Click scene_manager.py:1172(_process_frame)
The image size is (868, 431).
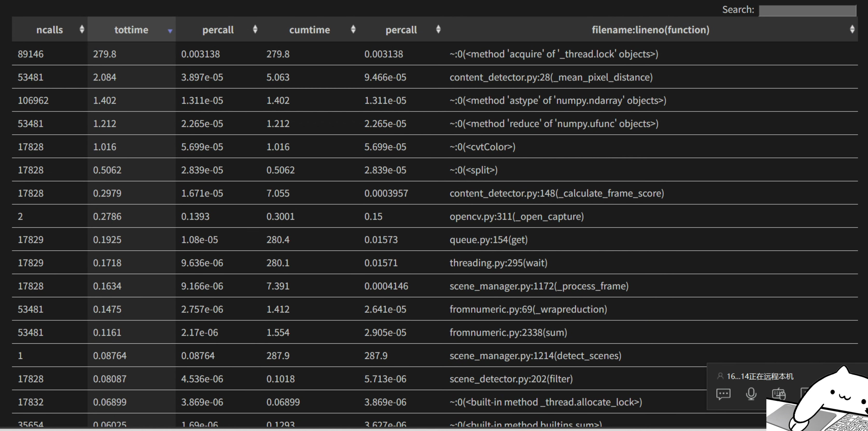pyautogui.click(x=539, y=286)
